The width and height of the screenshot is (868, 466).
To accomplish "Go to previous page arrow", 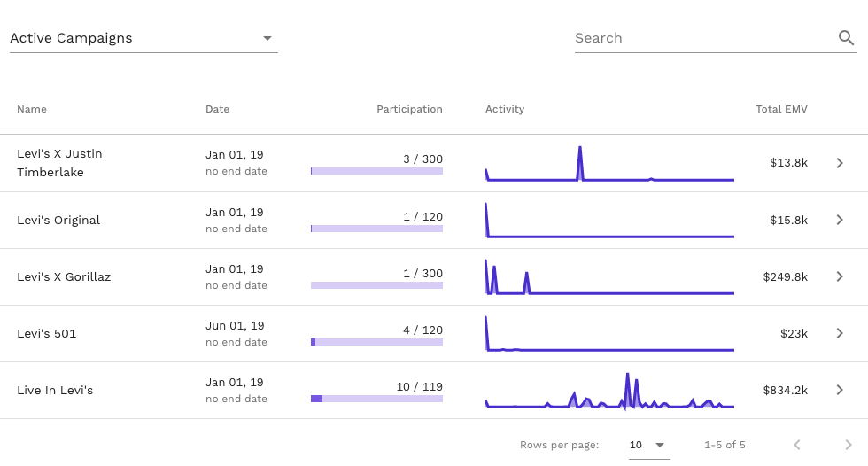I will point(797,445).
